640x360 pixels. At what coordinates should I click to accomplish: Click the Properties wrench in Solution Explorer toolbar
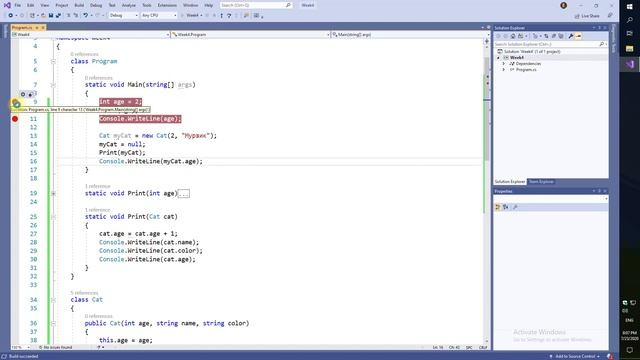[571, 36]
